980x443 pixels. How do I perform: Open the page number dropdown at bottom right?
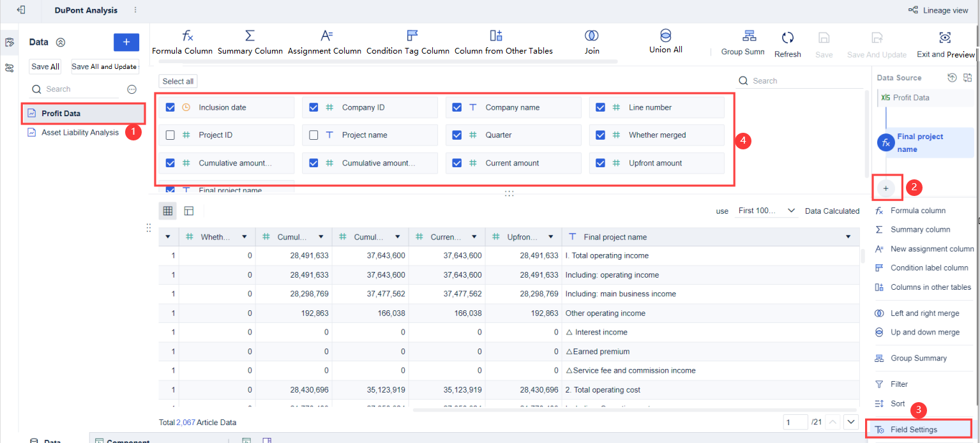click(851, 422)
